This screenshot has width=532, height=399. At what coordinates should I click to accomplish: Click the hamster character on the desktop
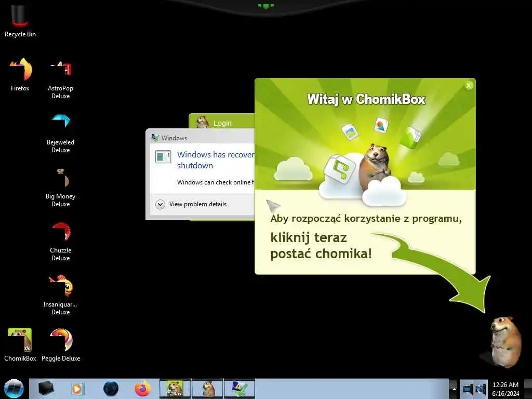click(x=505, y=342)
